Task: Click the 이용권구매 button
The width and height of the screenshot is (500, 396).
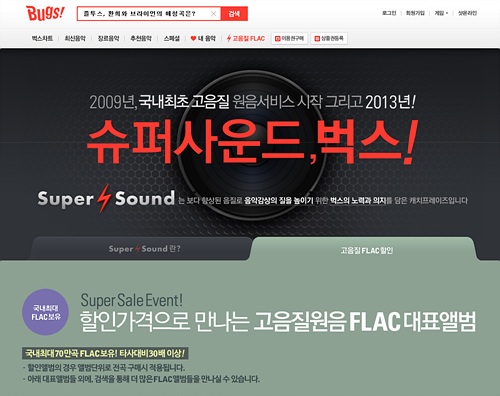Action: [289, 39]
